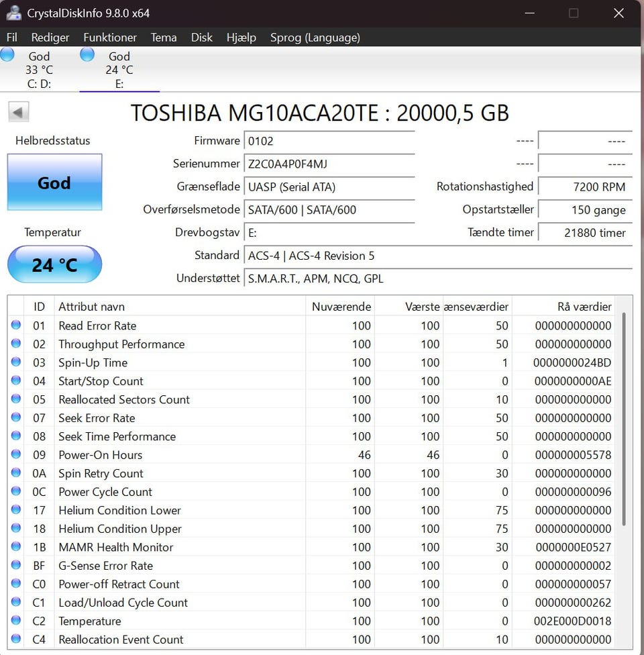This screenshot has height=655, width=644.
Task: Click the blue status orb for E: disk
Action: click(87, 55)
